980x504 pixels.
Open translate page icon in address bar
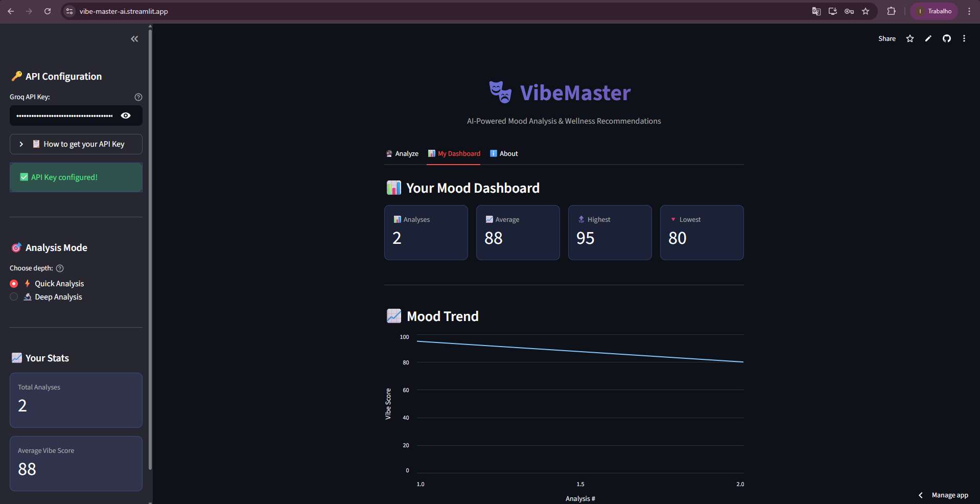tap(816, 11)
